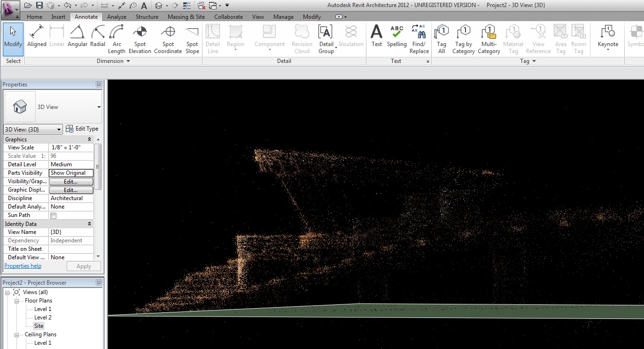Enable the Sun Path checkbox
The image size is (644, 349).
[x=54, y=216]
